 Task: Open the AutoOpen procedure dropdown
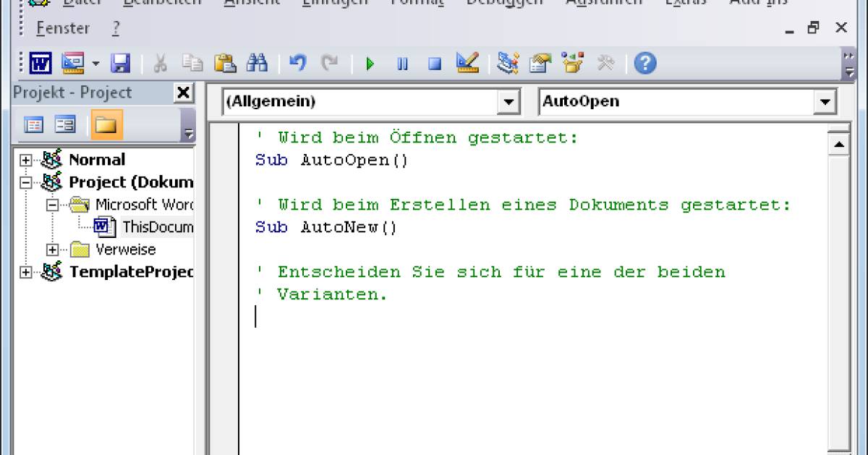point(825,102)
